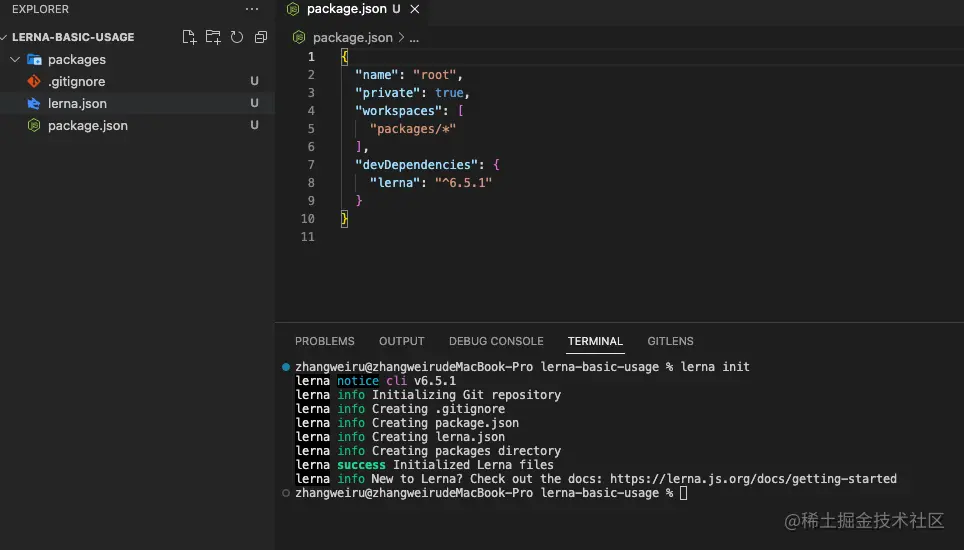Collapse all folders in Explorer

coord(261,37)
